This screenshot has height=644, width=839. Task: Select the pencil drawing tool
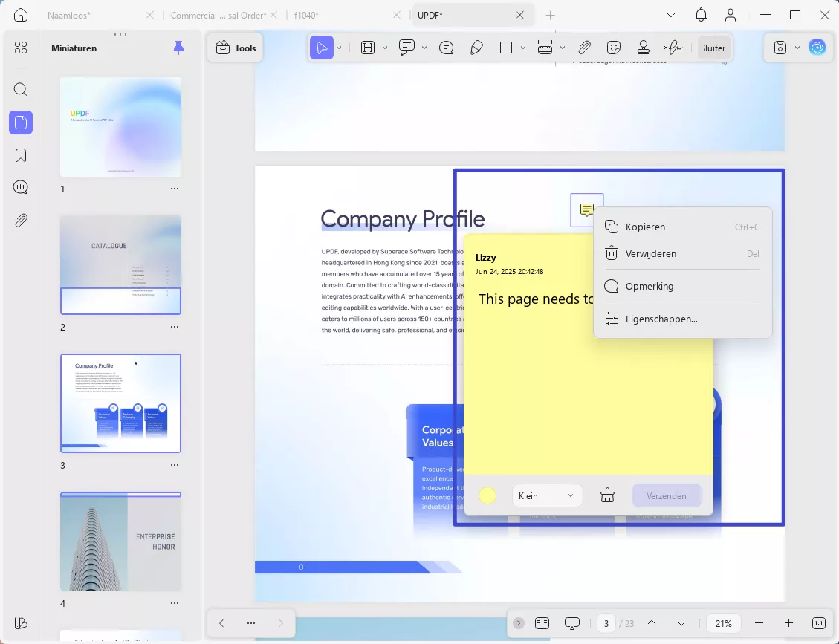(476, 48)
